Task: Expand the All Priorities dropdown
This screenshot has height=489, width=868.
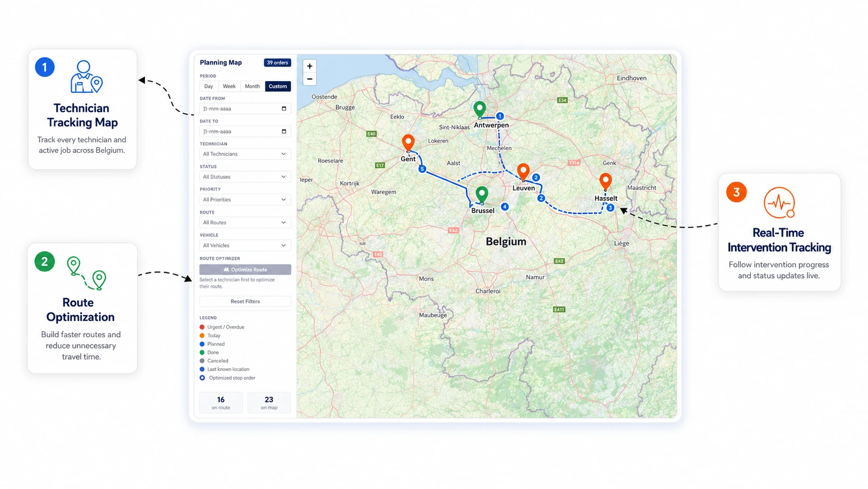Action: pyautogui.click(x=245, y=200)
